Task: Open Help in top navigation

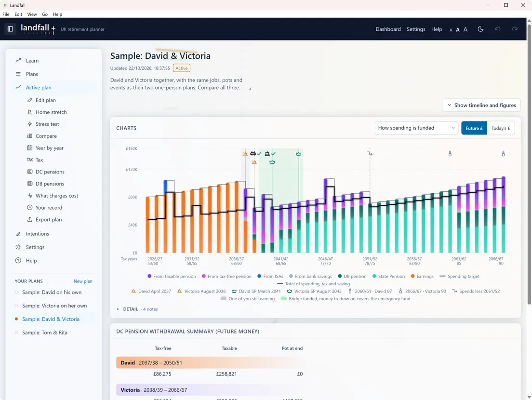Action: click(437, 29)
